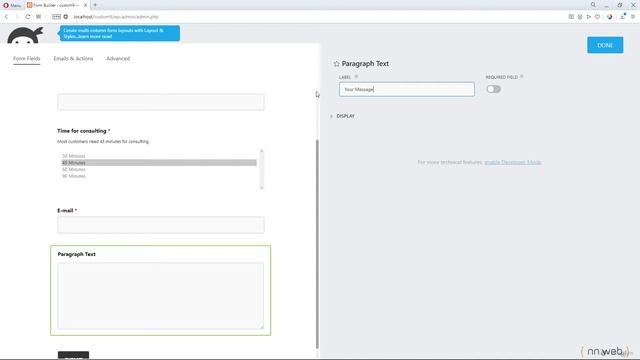640x360 pixels.
Task: Click the colorful extension icon in toolbar
Action: tap(610, 17)
